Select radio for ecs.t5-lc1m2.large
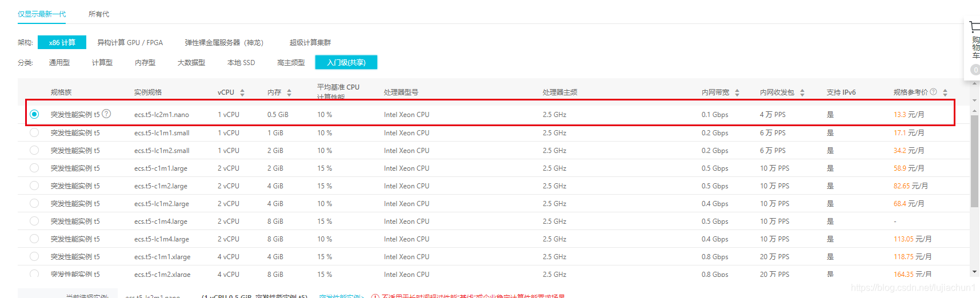980x298 pixels. coord(34,203)
